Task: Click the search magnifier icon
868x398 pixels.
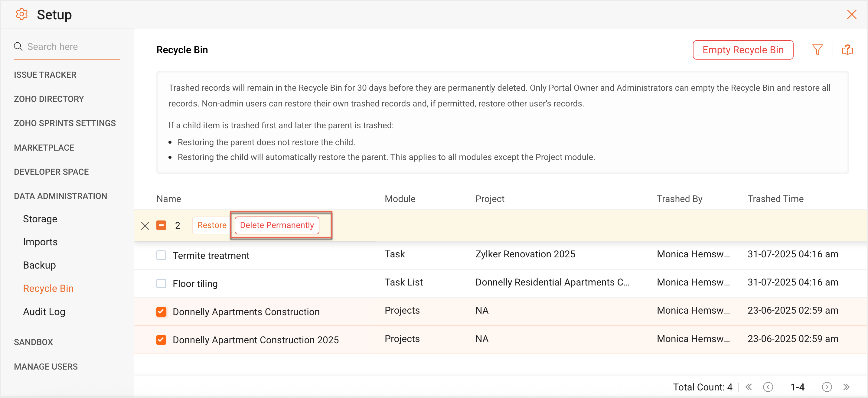Action: click(x=18, y=47)
